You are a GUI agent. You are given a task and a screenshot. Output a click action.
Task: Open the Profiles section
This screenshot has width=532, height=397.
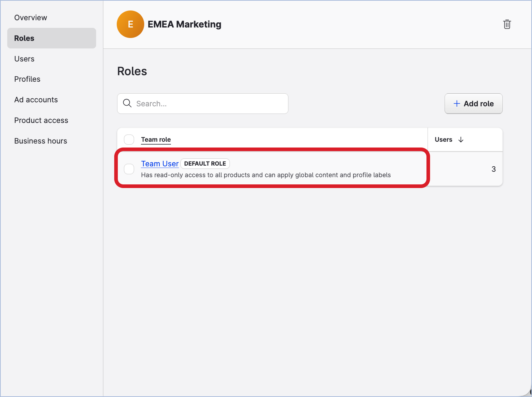27,79
